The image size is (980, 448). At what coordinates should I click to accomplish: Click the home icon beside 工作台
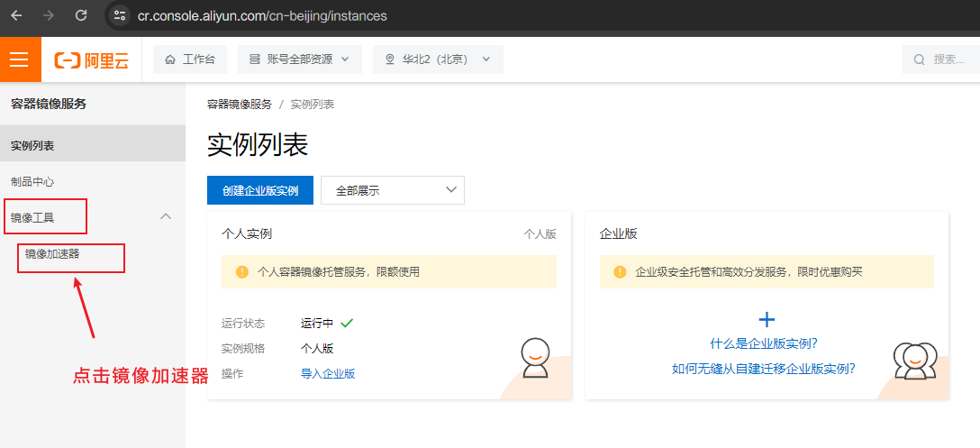click(x=170, y=59)
